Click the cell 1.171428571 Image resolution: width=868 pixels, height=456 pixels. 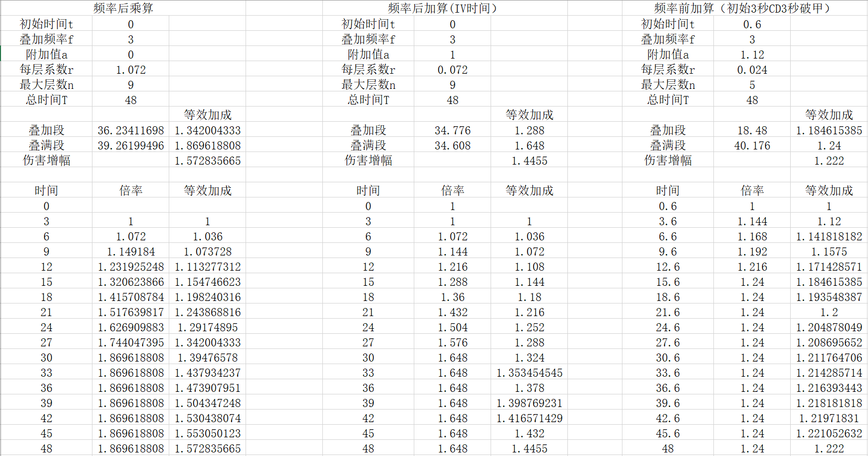(829, 267)
